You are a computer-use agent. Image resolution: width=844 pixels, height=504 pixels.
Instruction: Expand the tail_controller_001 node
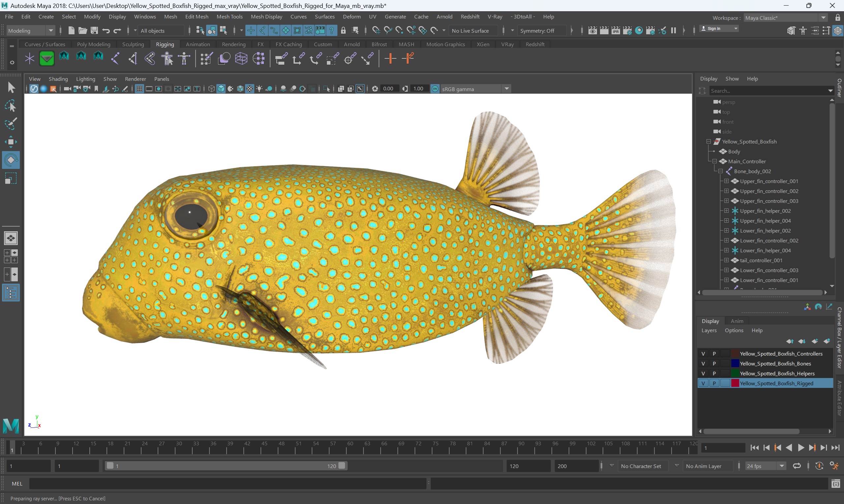pos(726,260)
